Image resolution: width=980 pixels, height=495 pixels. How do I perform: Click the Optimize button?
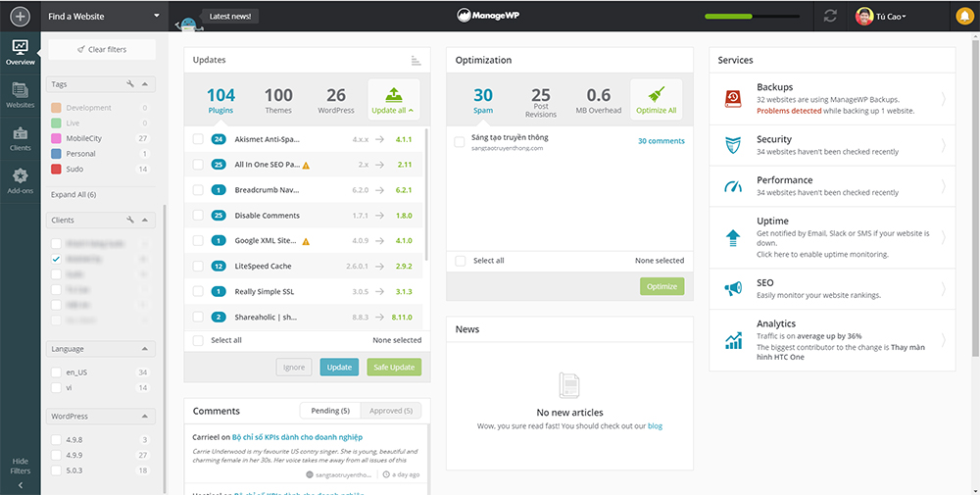tap(661, 286)
